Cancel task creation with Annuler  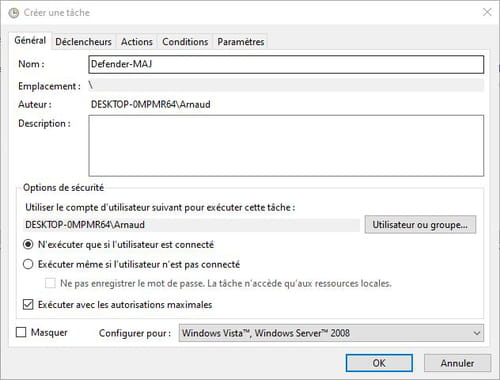tap(457, 363)
